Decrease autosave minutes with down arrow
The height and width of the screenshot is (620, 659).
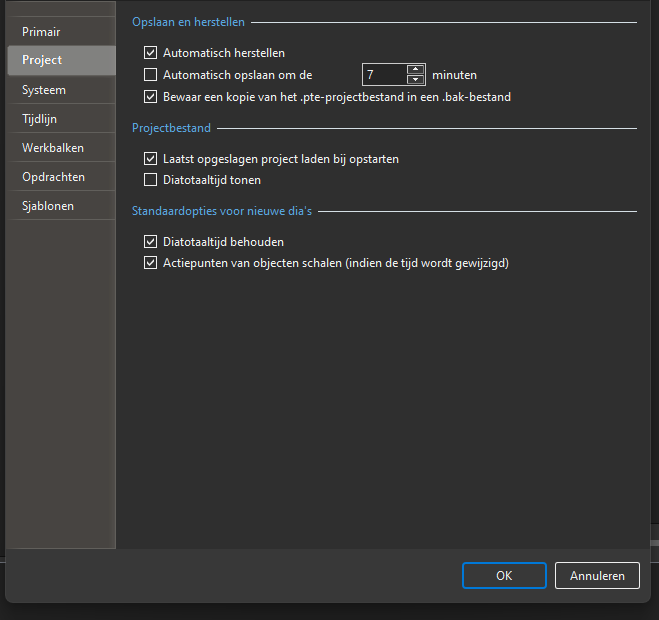tap(416, 80)
